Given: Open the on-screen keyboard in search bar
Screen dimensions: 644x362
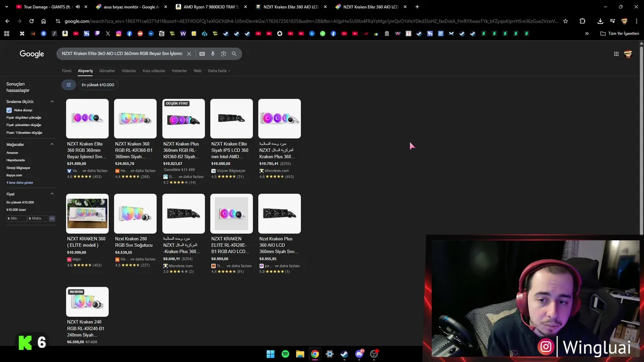Looking at the screenshot, I should coord(202,54).
